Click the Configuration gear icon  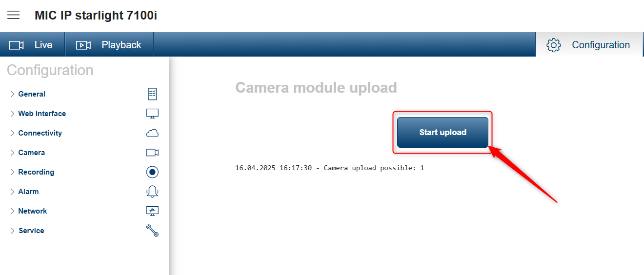554,45
